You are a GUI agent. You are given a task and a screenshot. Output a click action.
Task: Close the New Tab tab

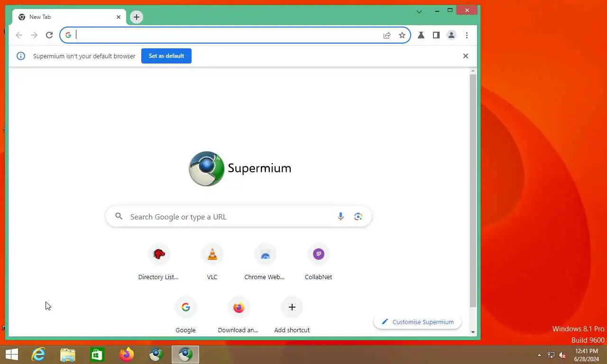[x=119, y=17]
